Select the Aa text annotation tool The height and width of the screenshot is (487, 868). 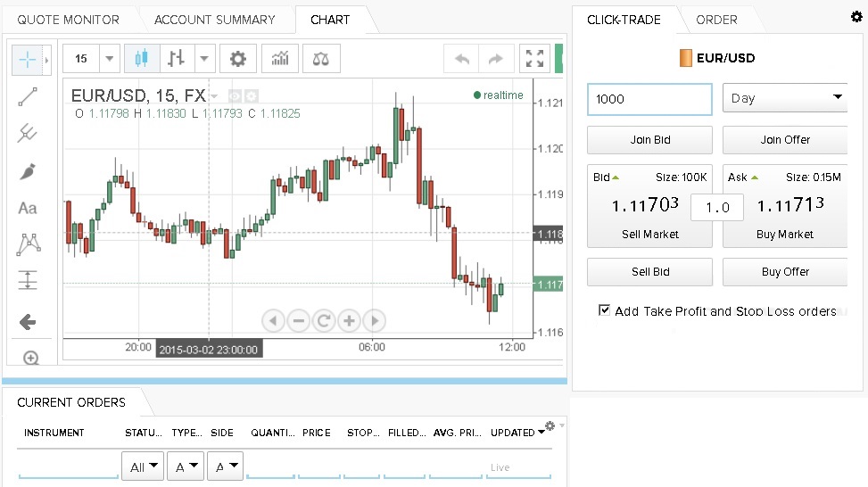[28, 208]
